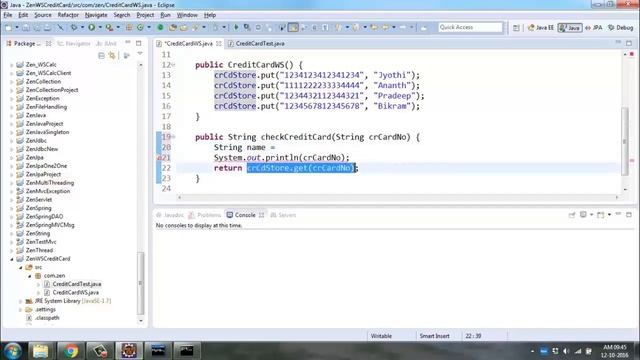This screenshot has width=640, height=360.
Task: Open Chrome from the taskbar
Action: [x=70, y=351]
